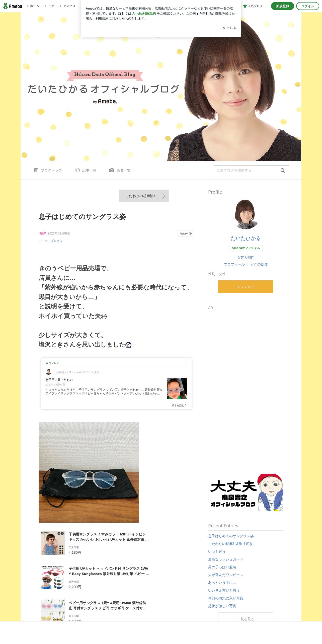Click the Ameba logo icon
This screenshot has width=322, height=644.
[13, 6]
